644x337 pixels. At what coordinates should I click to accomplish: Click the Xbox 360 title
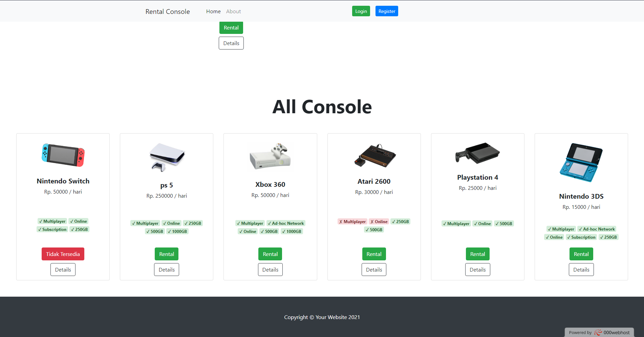pos(270,184)
